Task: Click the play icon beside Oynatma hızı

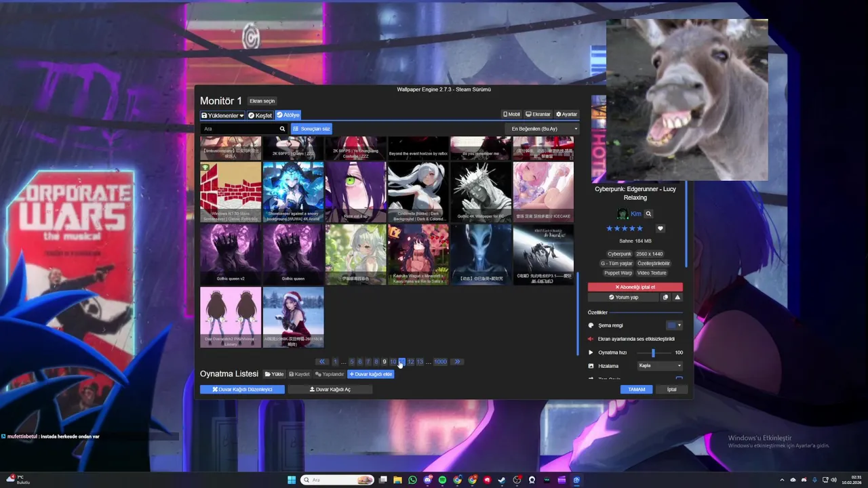Action: tap(591, 352)
